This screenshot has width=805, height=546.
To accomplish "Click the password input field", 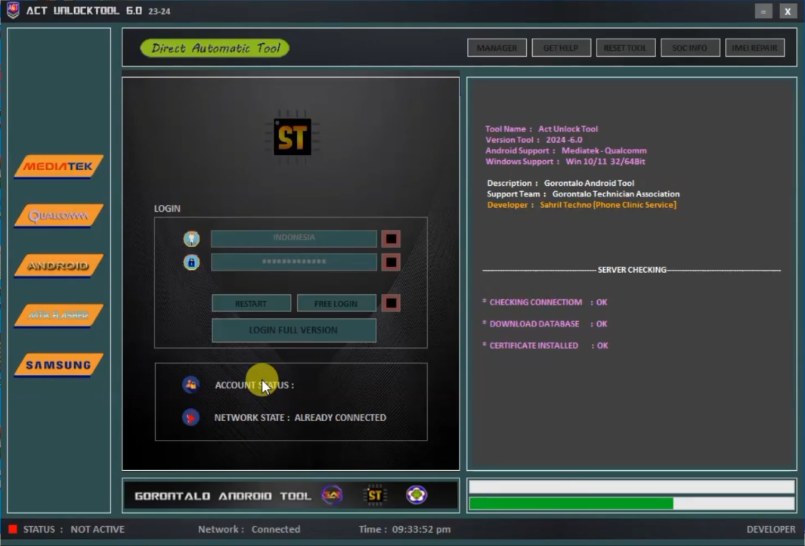I will 293,262.
